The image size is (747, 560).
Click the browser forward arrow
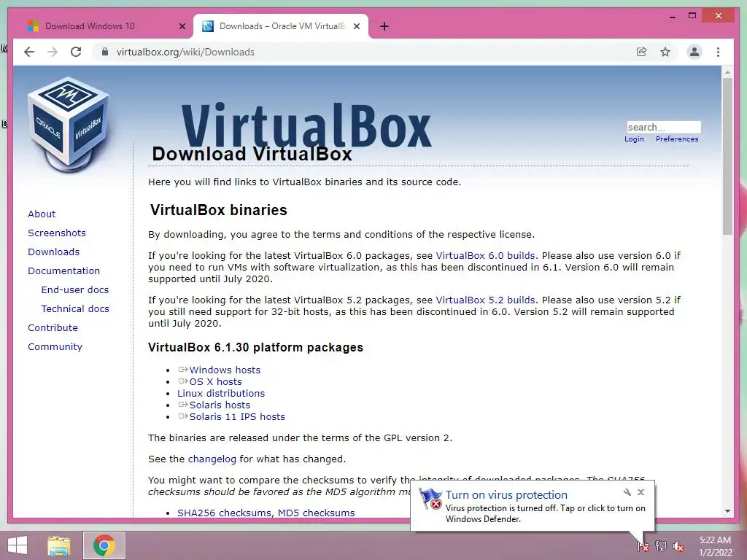53,52
